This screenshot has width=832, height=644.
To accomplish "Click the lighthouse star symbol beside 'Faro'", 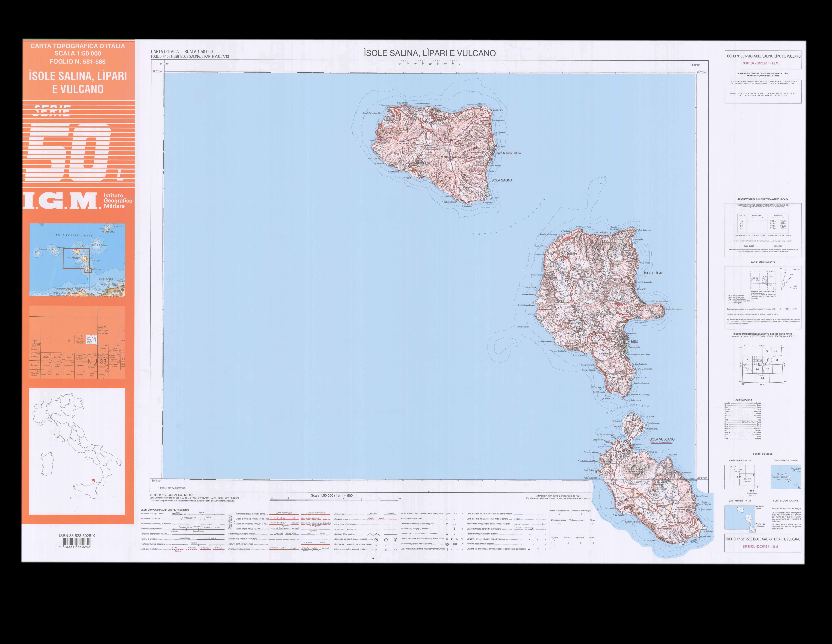I will click(x=376, y=545).
